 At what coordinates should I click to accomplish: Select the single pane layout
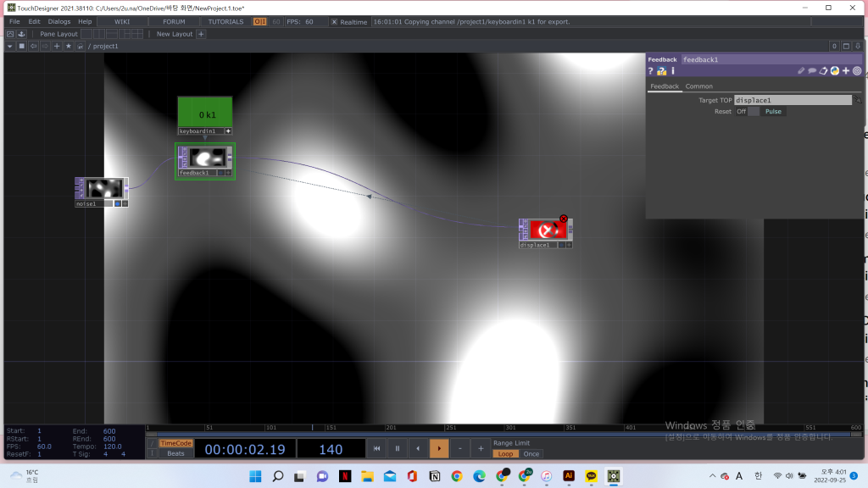(86, 34)
